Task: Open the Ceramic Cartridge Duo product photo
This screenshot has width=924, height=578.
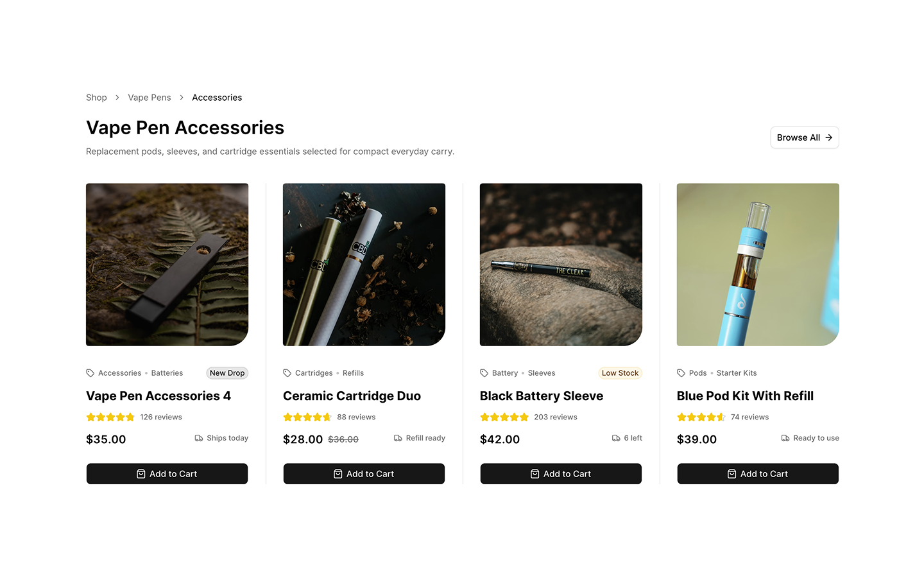Action: pyautogui.click(x=364, y=265)
